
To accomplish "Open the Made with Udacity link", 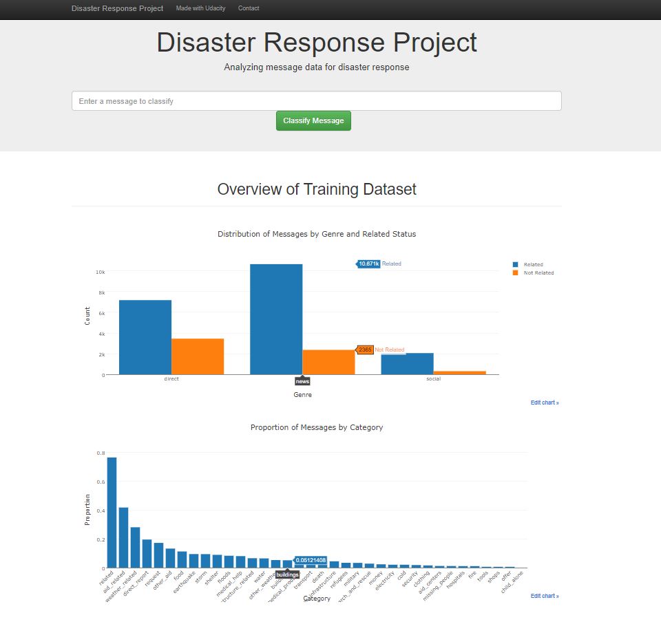I will pos(200,8).
